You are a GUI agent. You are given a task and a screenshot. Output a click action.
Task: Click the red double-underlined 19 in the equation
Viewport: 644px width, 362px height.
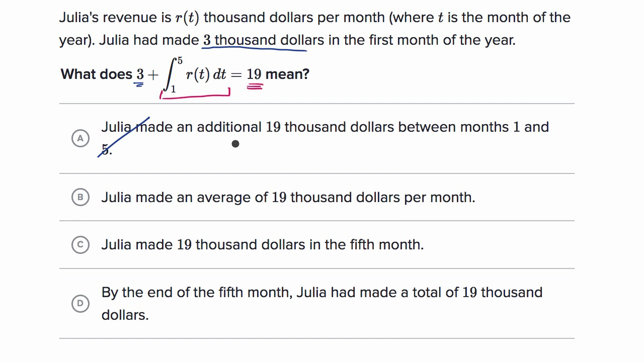[x=254, y=75]
